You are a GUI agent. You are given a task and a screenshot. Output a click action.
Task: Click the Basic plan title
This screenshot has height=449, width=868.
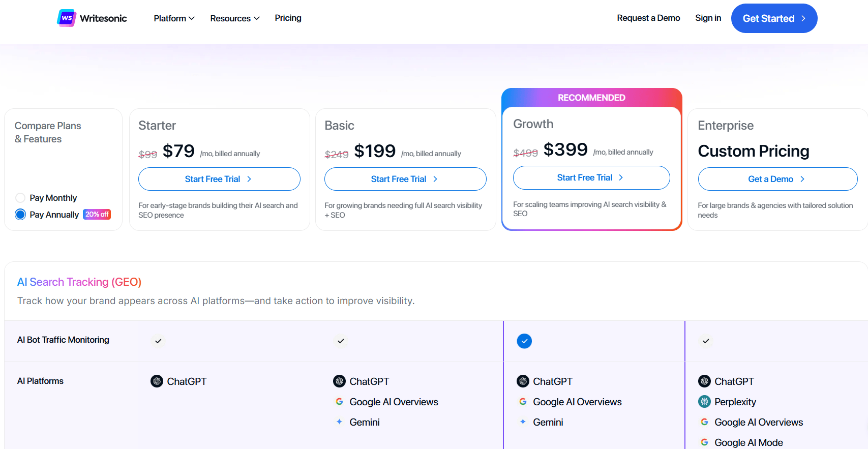click(x=339, y=126)
